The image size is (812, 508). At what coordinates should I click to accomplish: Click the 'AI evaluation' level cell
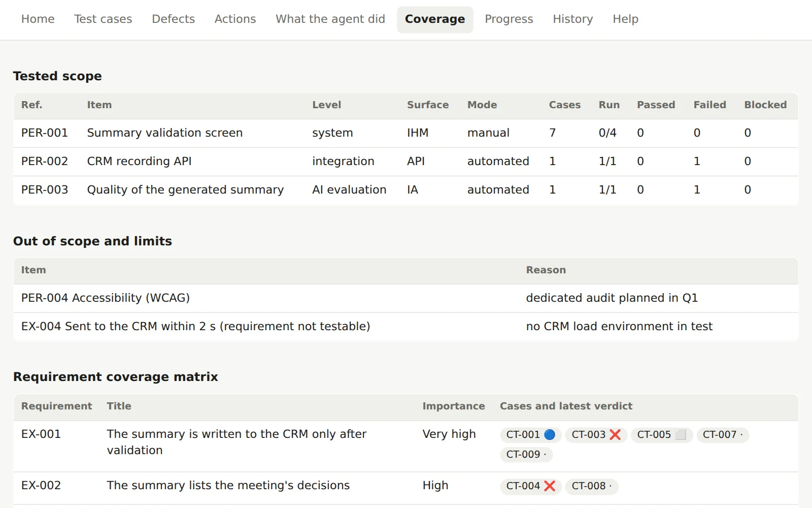349,190
